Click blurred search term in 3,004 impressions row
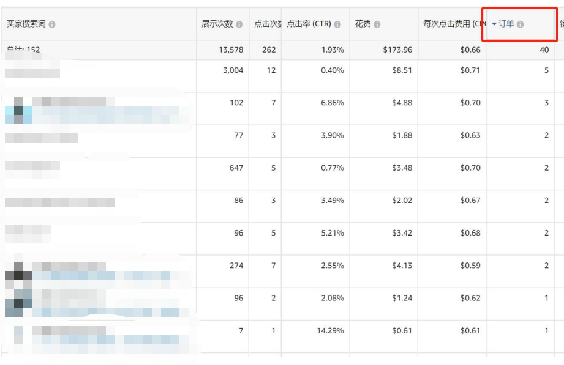Image resolution: width=564 pixels, height=365 pixels. [32, 73]
